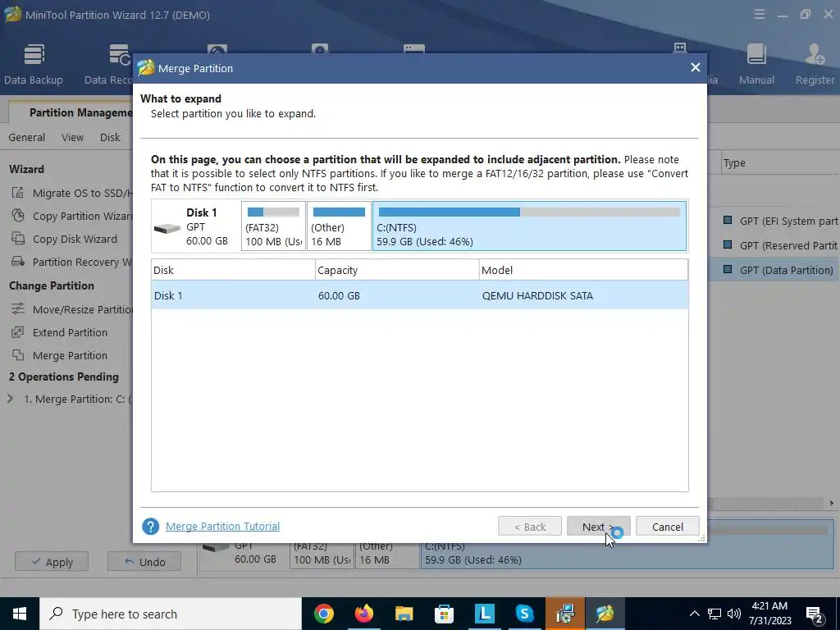Open Skype from taskbar
The height and width of the screenshot is (630, 840).
point(524,614)
